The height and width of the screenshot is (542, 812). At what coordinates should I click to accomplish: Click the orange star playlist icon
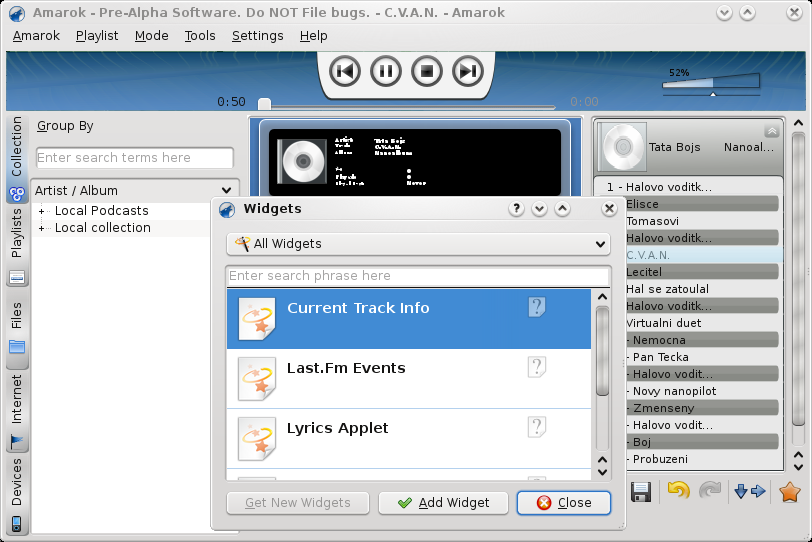point(790,492)
